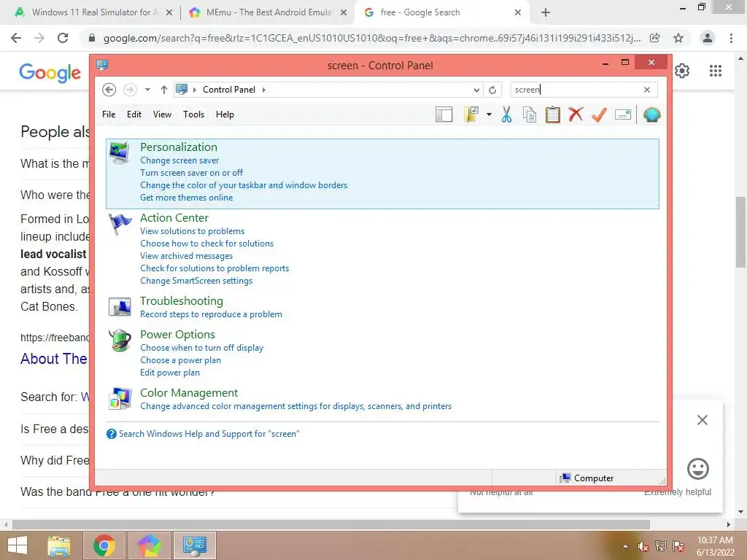The height and width of the screenshot is (560, 747).
Task: Click the red X Delete toolbar icon
Action: pos(576,114)
